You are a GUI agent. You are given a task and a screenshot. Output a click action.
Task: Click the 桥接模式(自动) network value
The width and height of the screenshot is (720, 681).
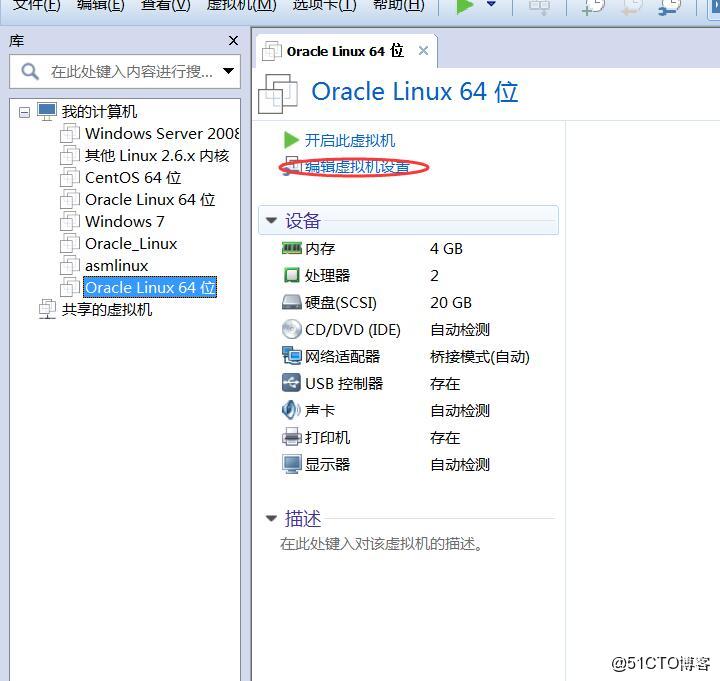point(480,357)
